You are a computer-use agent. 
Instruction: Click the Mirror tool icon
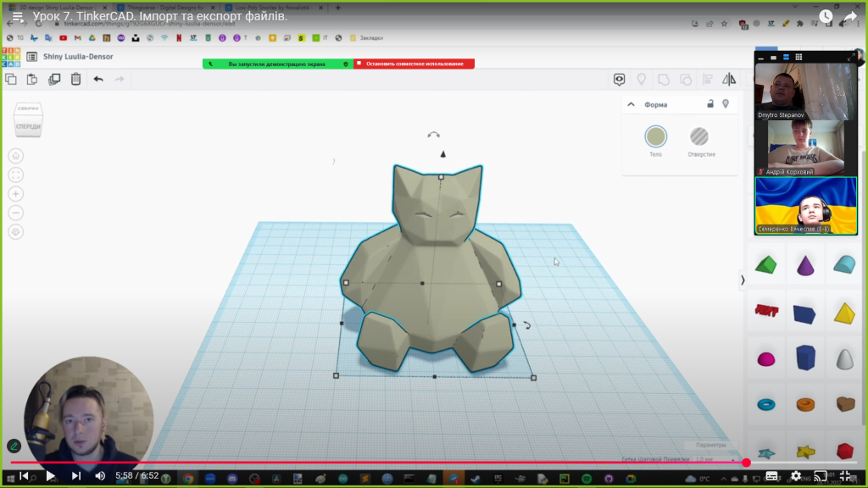[729, 79]
